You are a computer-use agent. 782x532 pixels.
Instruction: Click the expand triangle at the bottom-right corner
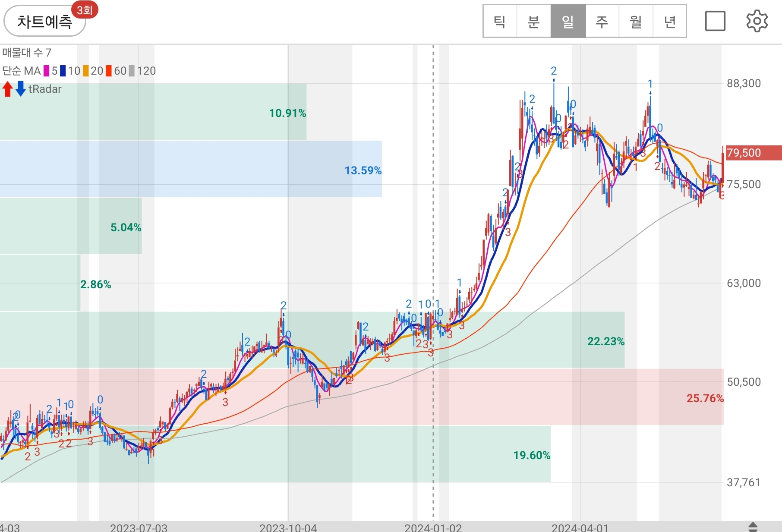[x=753, y=527]
